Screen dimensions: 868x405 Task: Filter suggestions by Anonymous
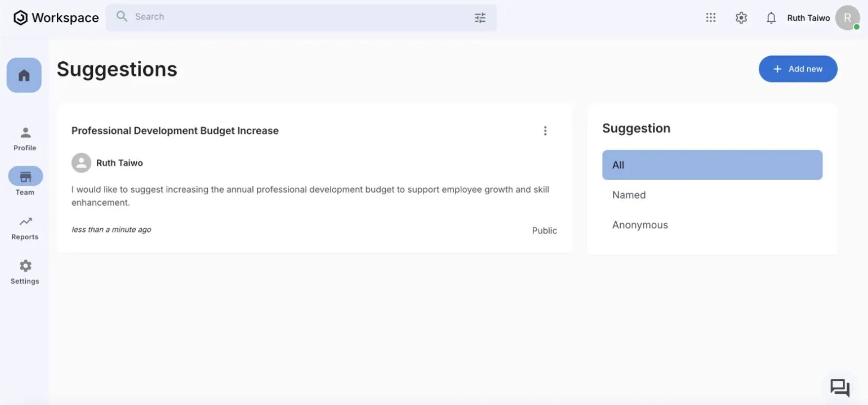click(640, 225)
